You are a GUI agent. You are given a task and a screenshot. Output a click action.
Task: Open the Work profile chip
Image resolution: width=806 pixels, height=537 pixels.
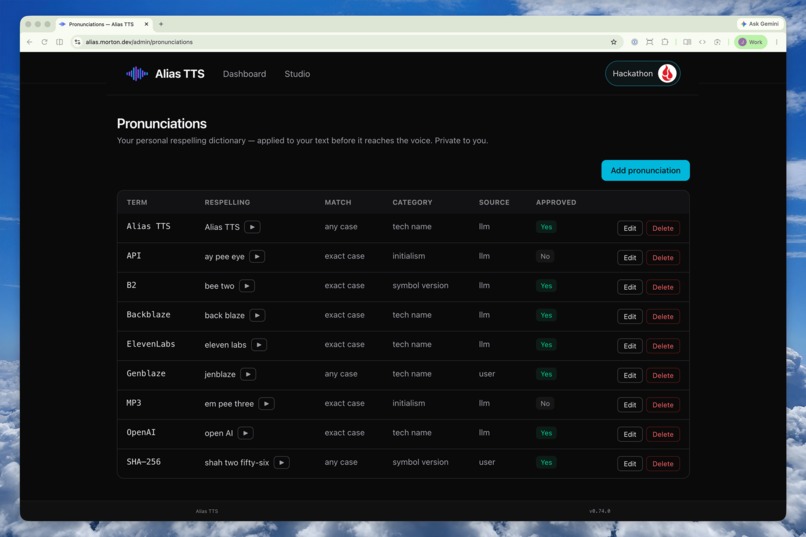point(750,42)
